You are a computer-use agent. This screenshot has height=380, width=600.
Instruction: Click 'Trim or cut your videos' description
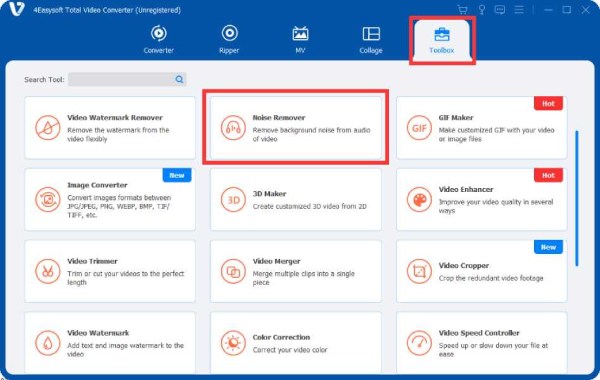(x=126, y=278)
